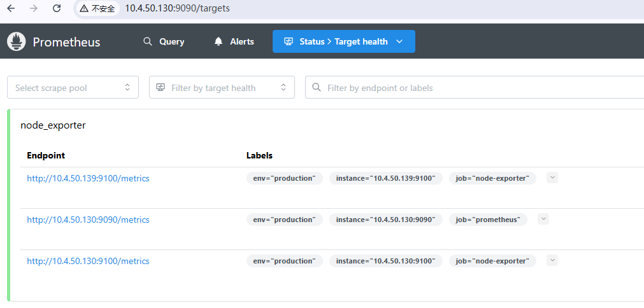Focus the Filter by endpoint or labels field

[x=475, y=87]
